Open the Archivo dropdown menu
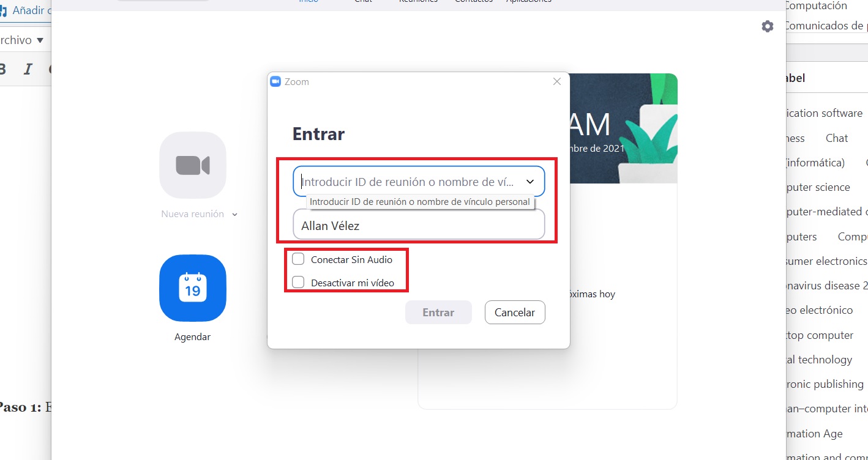The height and width of the screenshot is (460, 868). 21,40
